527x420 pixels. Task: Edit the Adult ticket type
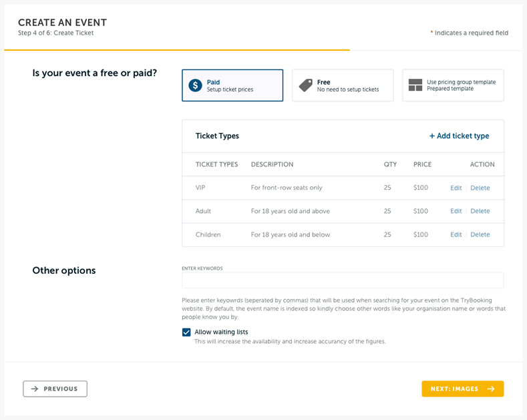click(x=456, y=211)
